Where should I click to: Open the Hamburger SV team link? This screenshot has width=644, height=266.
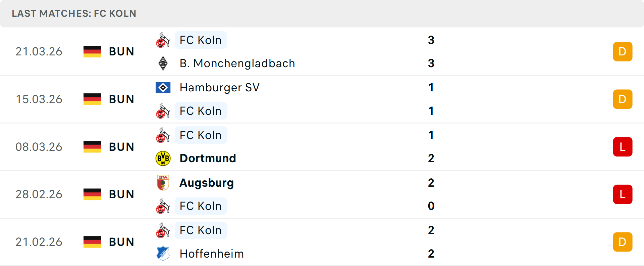coord(219,88)
